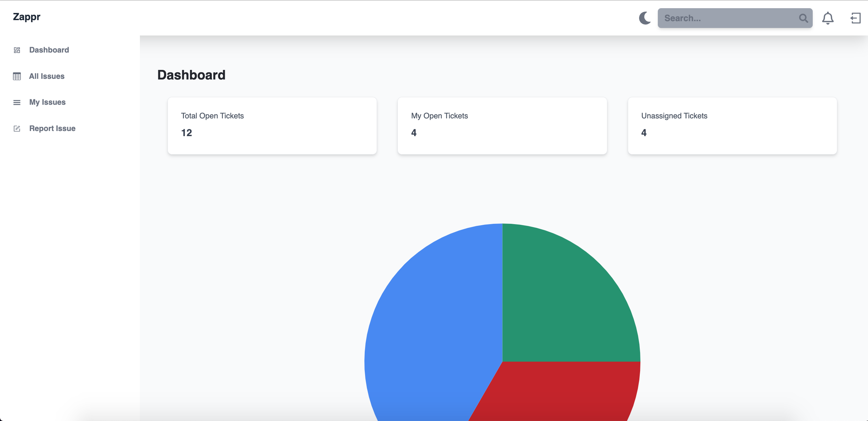Click the Zappr logo text
Screen dimensions: 868x421
[27, 17]
